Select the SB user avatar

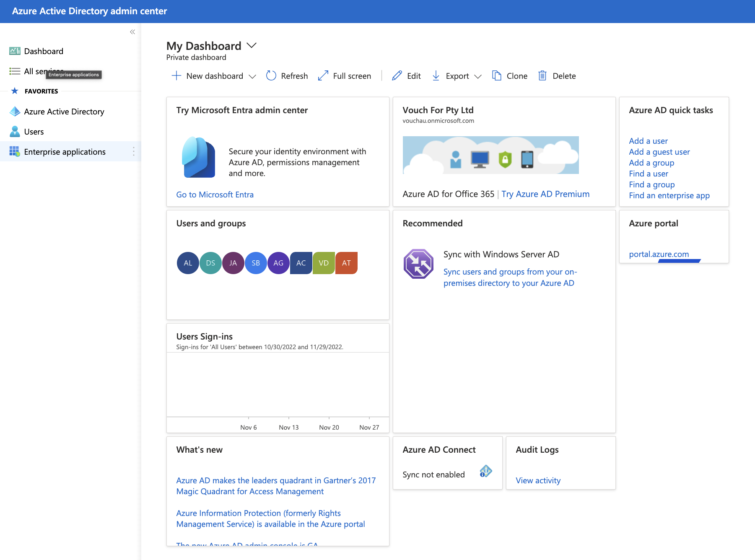[x=256, y=263]
